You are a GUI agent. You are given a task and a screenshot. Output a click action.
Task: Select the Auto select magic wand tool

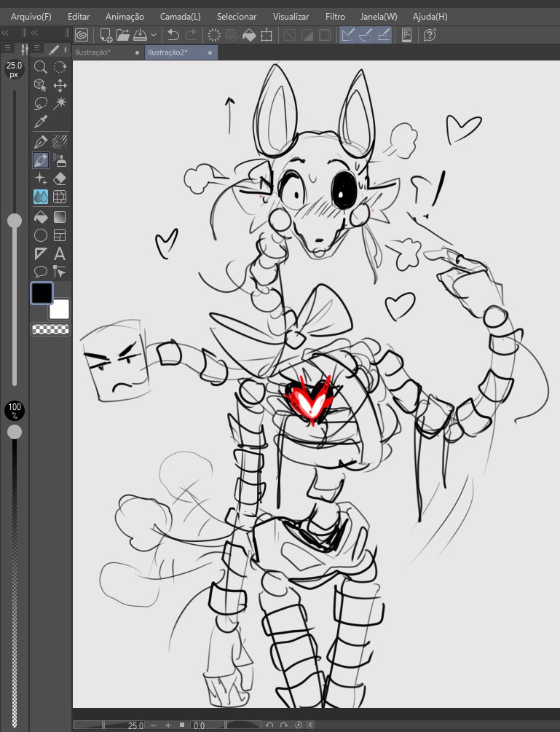coord(60,103)
